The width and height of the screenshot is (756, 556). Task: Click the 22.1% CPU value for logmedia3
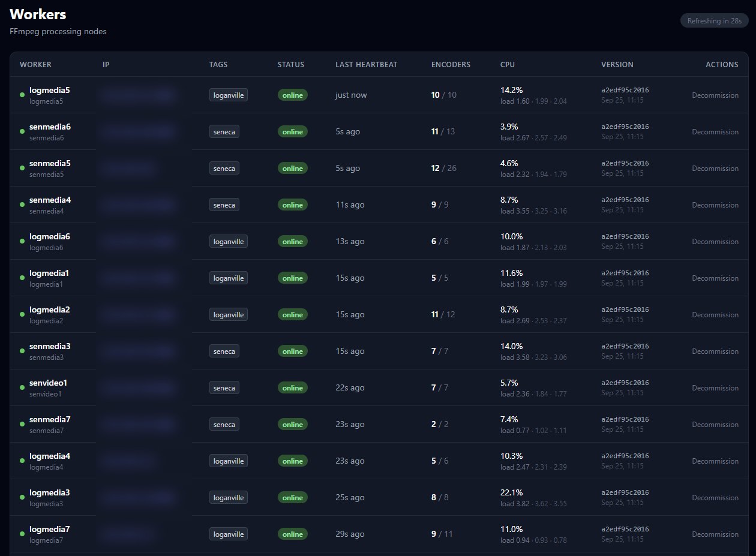point(512,493)
